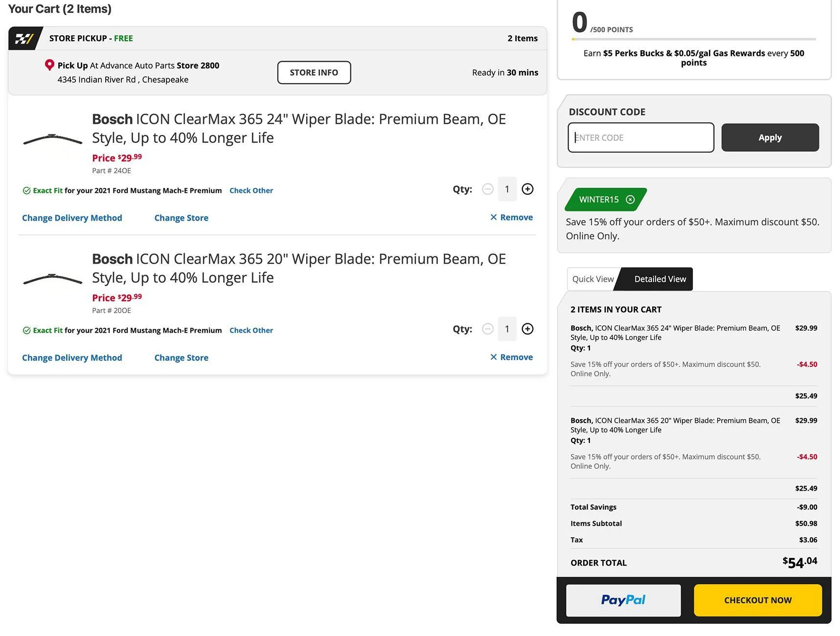Click the Advance Auto Parts checkered flag logo
This screenshot has width=840, height=636.
[x=24, y=38]
